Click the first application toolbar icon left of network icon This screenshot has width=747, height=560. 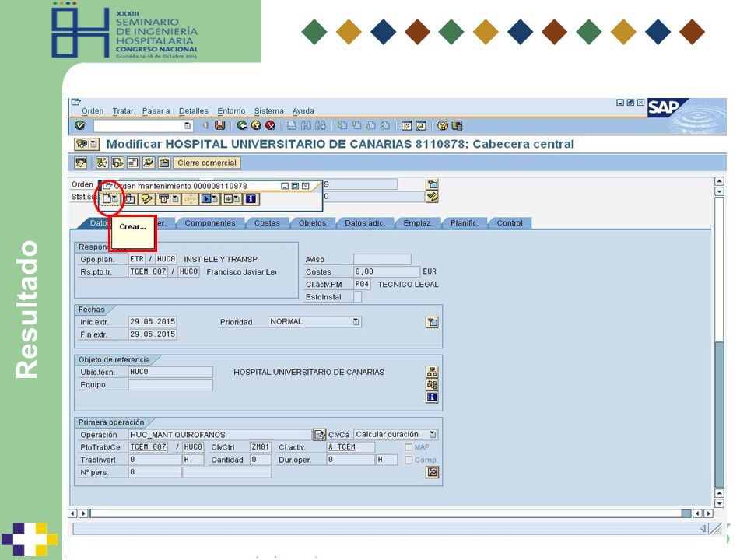80,163
